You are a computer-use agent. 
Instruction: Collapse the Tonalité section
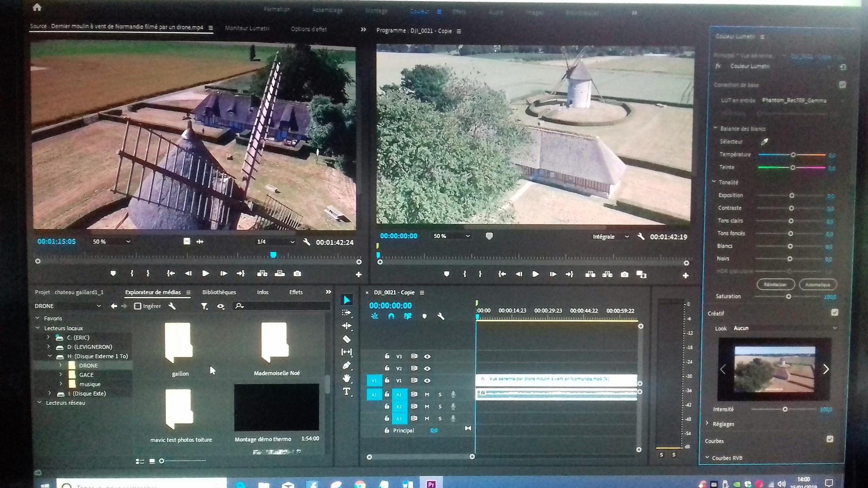coord(714,182)
